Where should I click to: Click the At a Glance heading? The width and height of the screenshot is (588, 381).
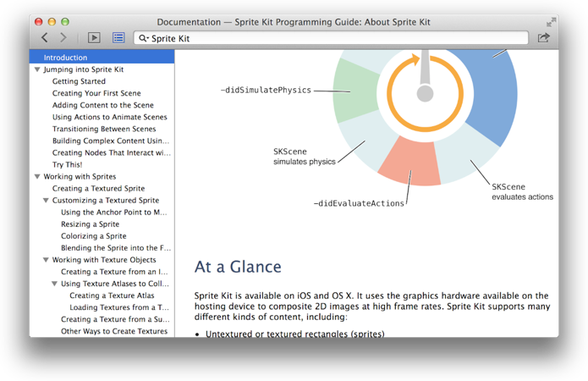[x=238, y=267]
